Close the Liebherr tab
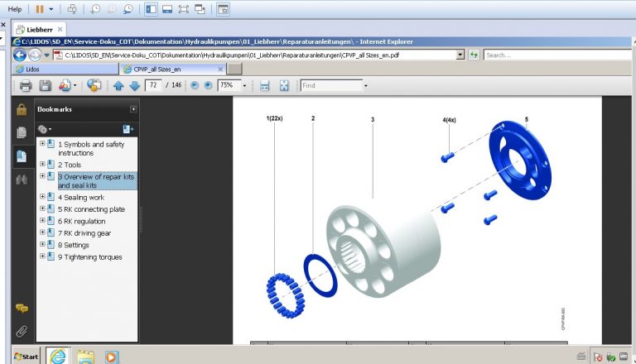 pos(60,29)
